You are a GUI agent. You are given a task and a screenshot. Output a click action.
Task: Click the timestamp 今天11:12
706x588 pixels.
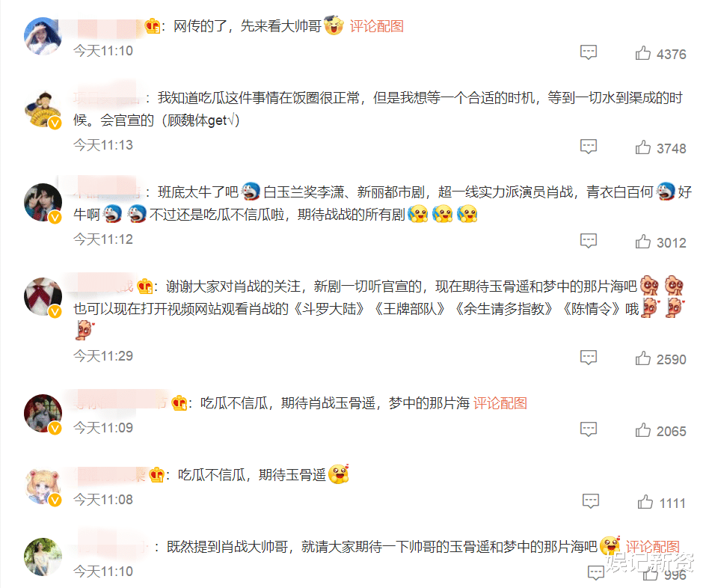click(x=103, y=239)
